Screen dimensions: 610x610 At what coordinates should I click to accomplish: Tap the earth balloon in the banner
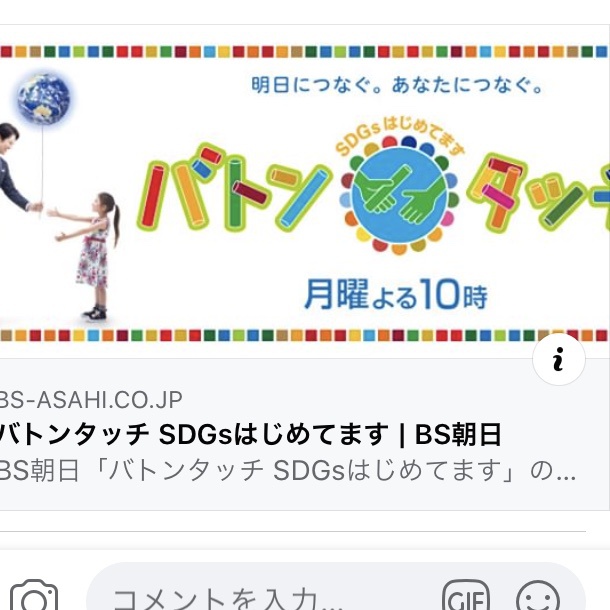pyautogui.click(x=44, y=98)
